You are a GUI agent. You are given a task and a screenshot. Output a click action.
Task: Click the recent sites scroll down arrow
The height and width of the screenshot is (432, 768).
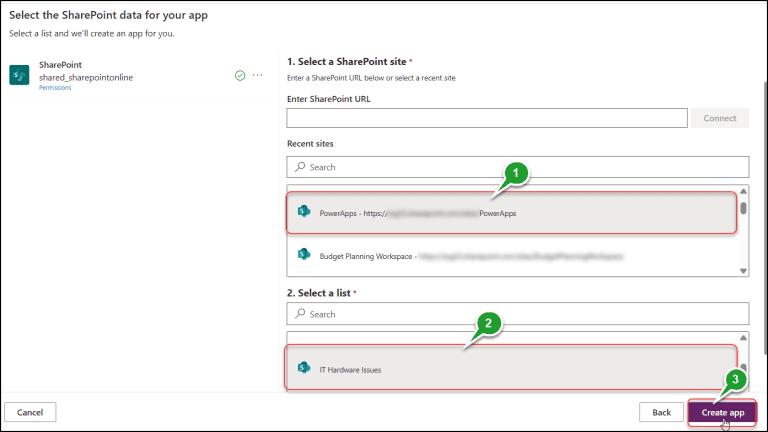tap(744, 271)
